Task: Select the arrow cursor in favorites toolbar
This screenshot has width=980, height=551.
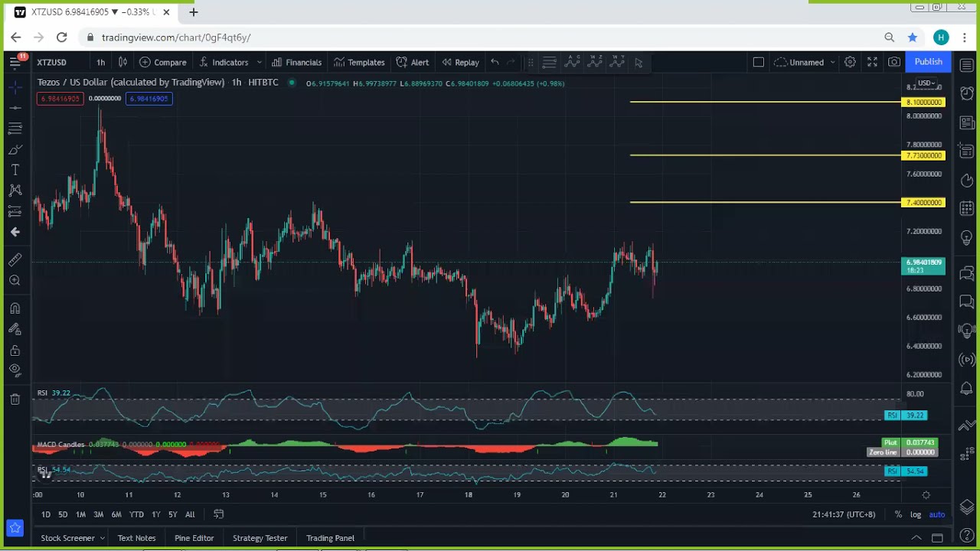Action: [639, 63]
